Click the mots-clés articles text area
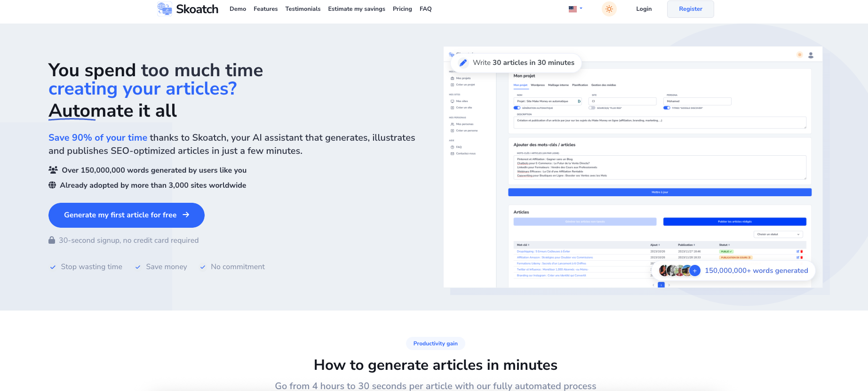 pos(660,168)
